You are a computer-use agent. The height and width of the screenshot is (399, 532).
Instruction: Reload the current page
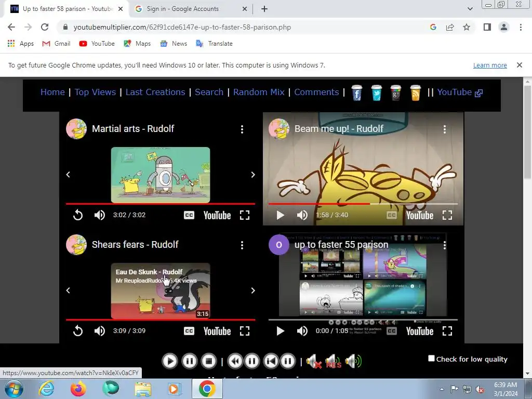45,27
